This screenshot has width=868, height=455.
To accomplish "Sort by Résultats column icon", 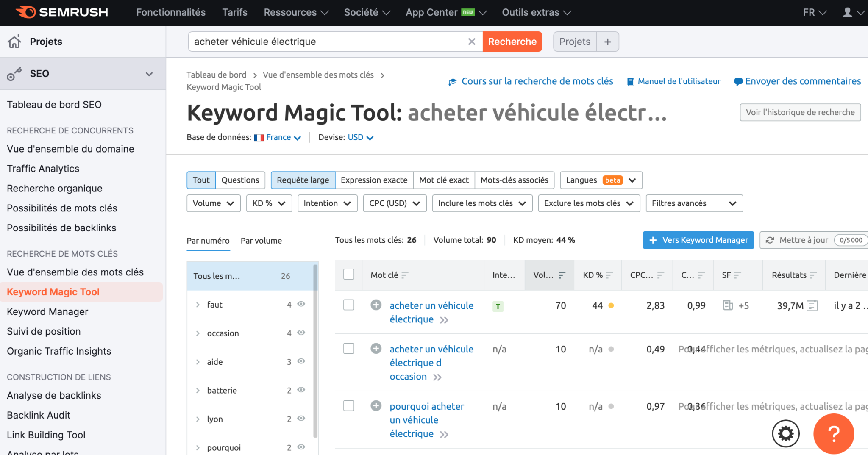I will coord(813,275).
